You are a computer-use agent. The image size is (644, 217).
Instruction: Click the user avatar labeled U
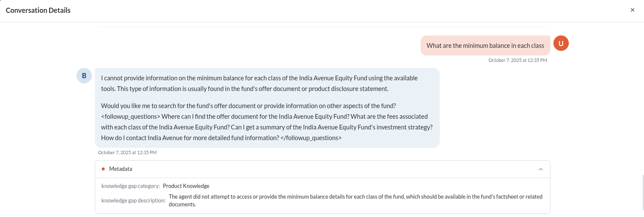coord(561,43)
